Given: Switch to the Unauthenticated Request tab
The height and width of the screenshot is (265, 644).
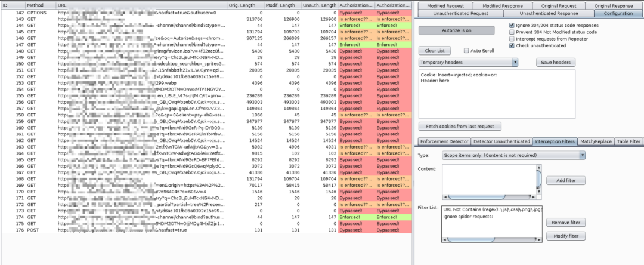Looking at the screenshot, I should (x=459, y=13).
